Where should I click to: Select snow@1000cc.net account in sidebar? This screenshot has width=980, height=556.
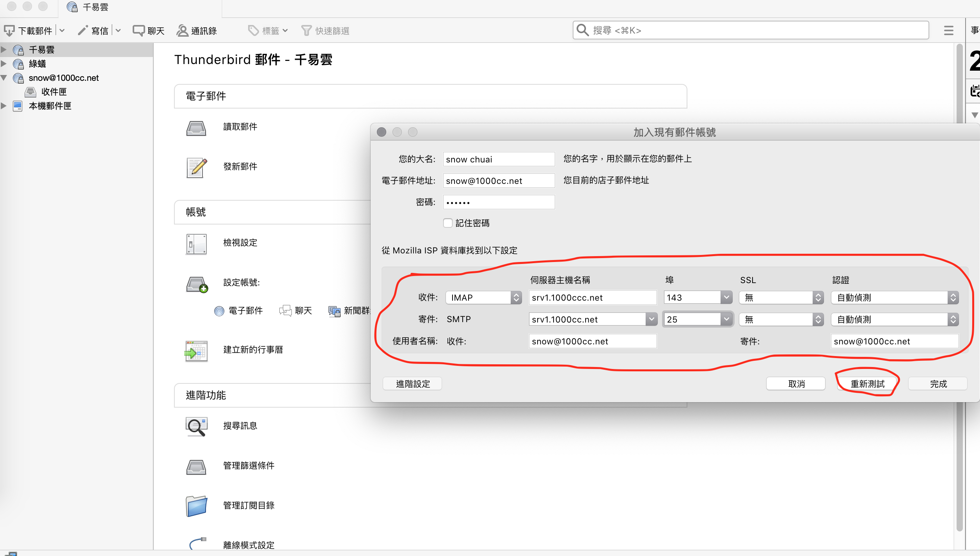(x=76, y=78)
